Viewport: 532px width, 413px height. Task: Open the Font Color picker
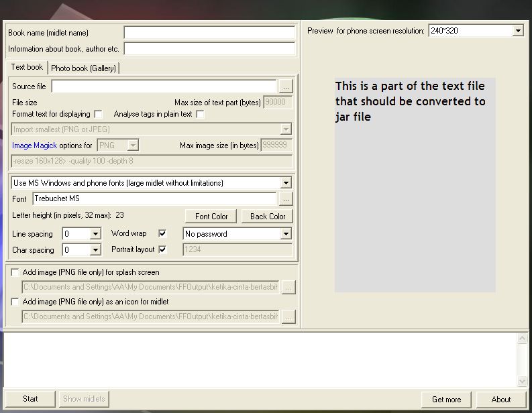211,217
